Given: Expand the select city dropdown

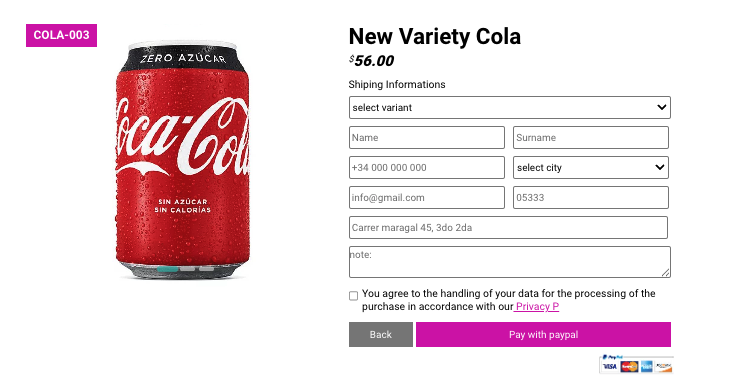Looking at the screenshot, I should [x=591, y=167].
